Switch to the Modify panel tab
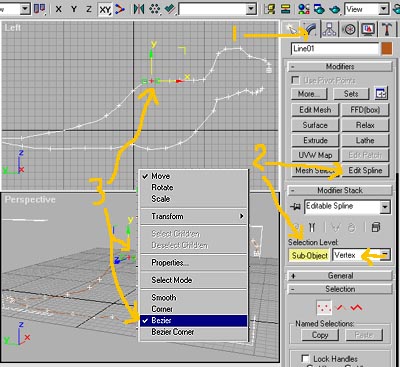 (x=311, y=29)
